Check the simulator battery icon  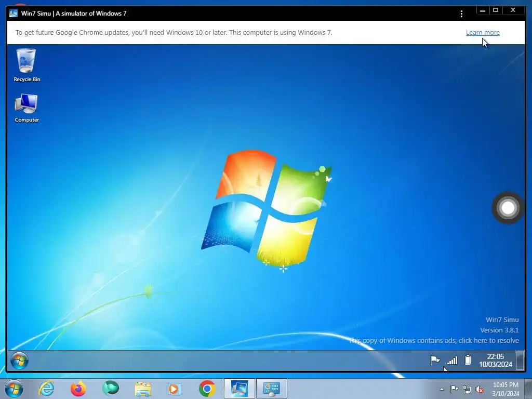click(x=468, y=360)
